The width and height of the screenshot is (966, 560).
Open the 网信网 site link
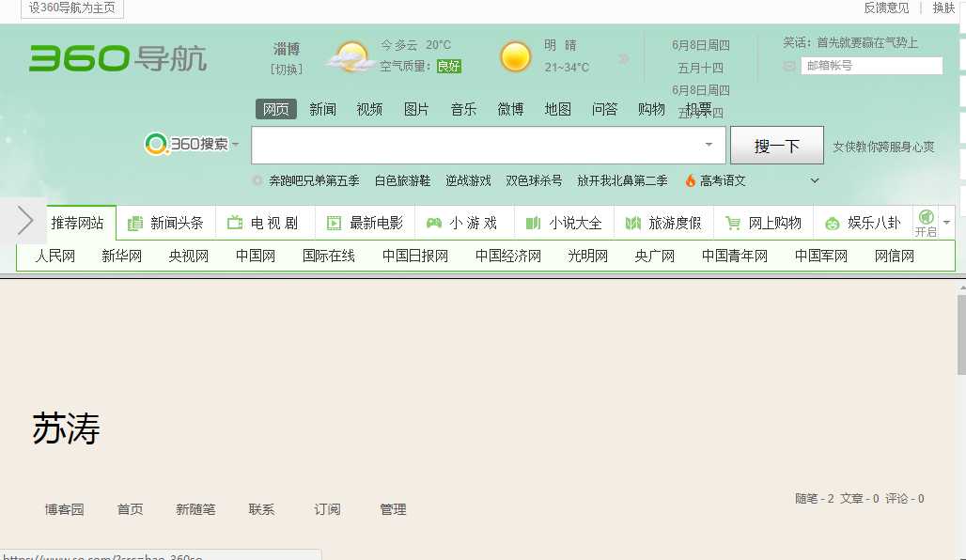tap(895, 256)
